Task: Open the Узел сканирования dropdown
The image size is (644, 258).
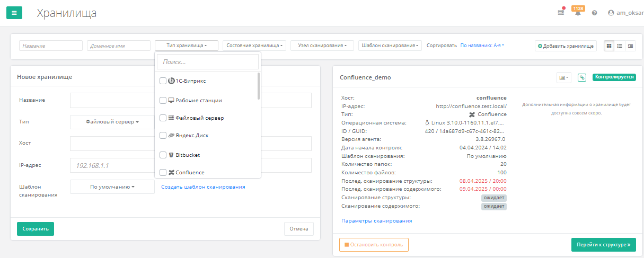Action: pyautogui.click(x=322, y=46)
